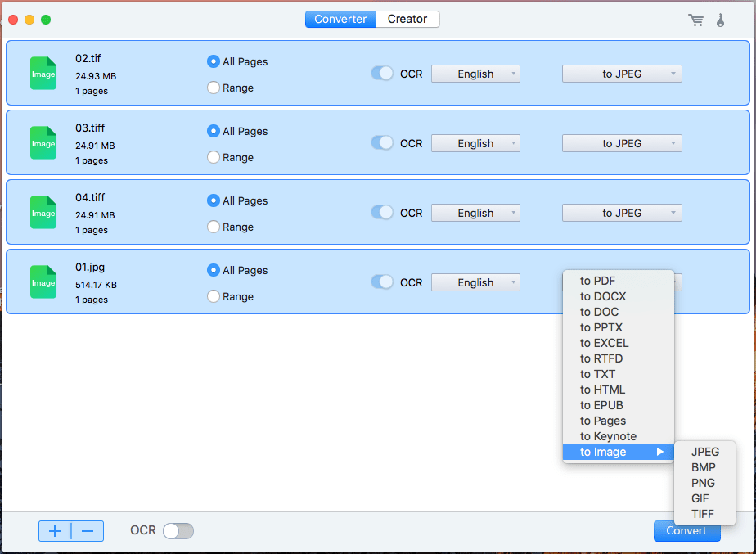756x554 pixels.
Task: Close the window with red button
Action: coord(13,20)
